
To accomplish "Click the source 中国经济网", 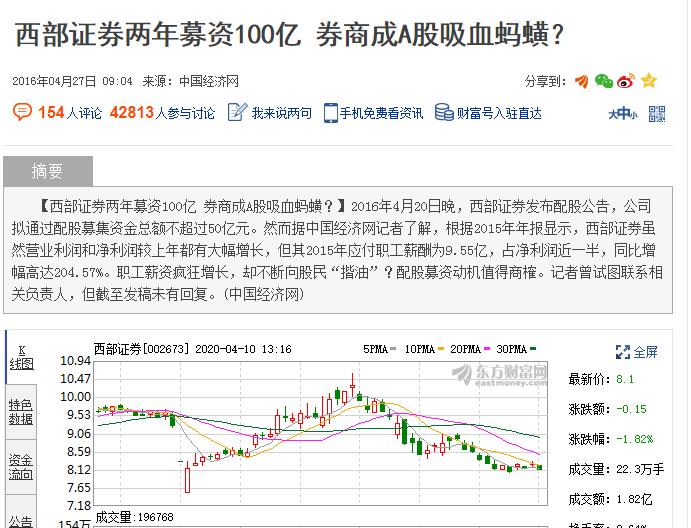I will [209, 82].
